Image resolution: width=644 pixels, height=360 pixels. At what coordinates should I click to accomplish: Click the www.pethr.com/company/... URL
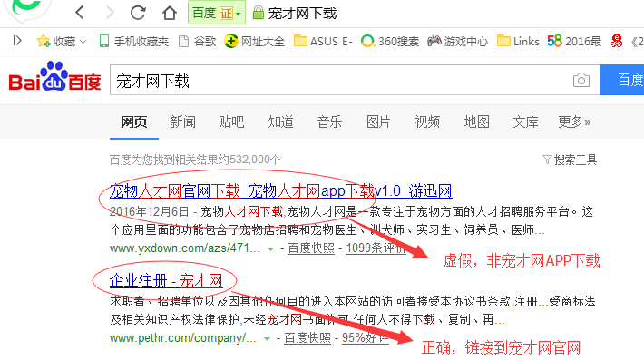pyautogui.click(x=182, y=338)
